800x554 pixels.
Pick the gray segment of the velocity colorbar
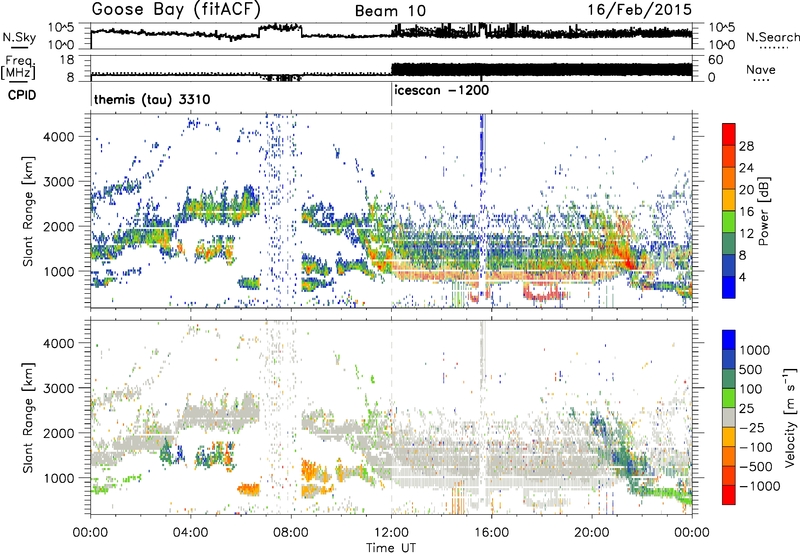click(729, 417)
